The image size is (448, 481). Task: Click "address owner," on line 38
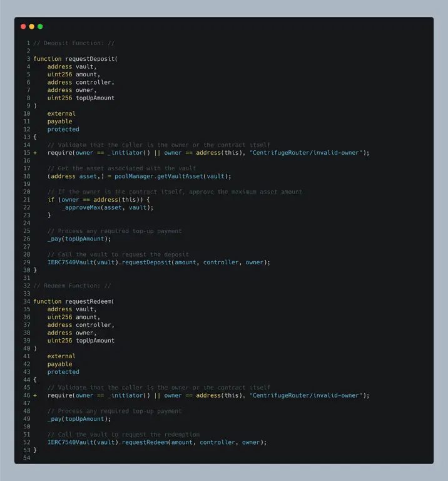coord(72,333)
